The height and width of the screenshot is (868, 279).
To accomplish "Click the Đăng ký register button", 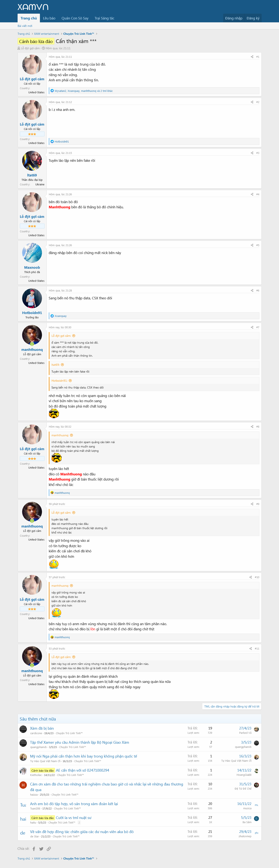I will click(x=253, y=18).
